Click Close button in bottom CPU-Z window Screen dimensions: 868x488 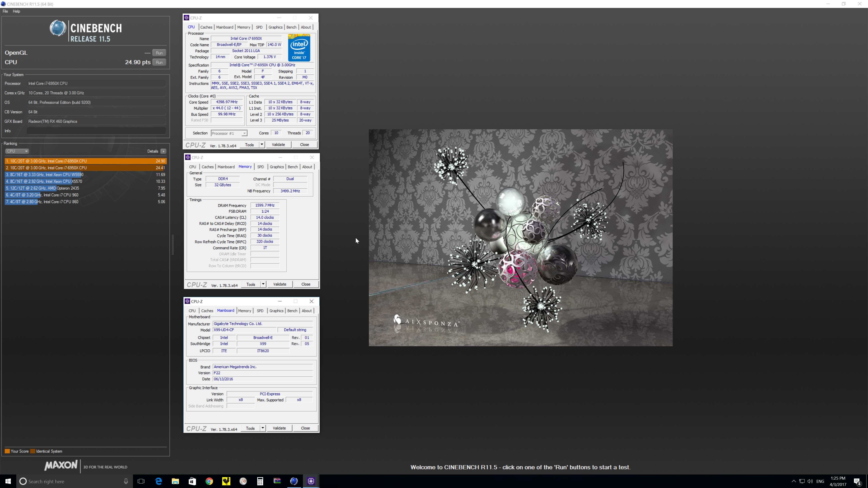(x=306, y=428)
